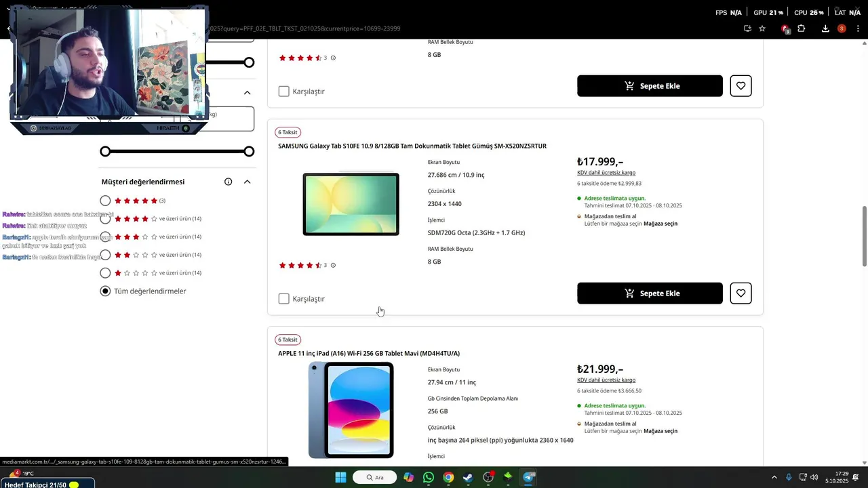Click the iPad price ₺21.999,–

600,369
